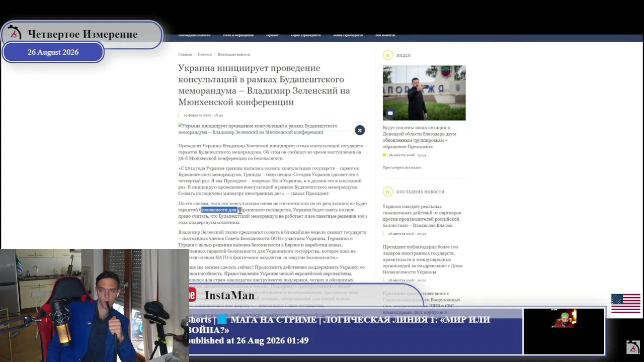Click the yellow circle icon beside ПОСЛЕДНИЕ НОВОСТИ heading
Viewport: 644px width, 362px height.
tap(387, 192)
